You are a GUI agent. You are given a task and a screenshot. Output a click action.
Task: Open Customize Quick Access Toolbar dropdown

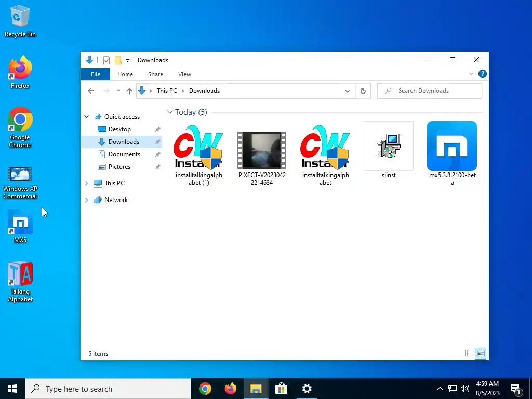(x=128, y=61)
